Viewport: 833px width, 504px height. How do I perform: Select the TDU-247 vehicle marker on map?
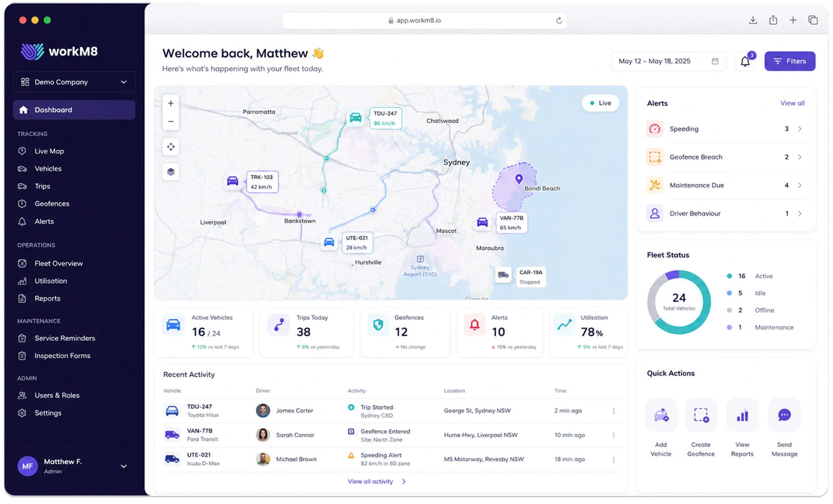point(355,118)
